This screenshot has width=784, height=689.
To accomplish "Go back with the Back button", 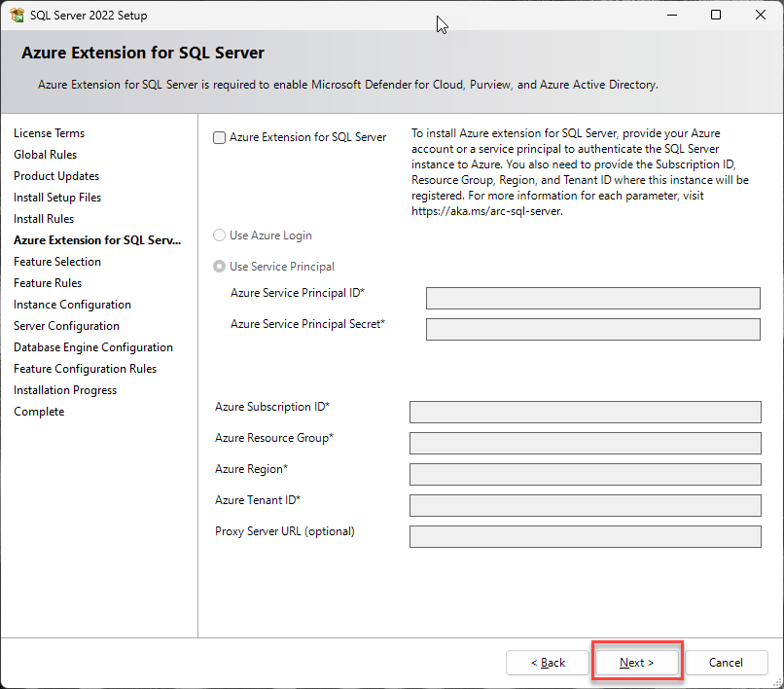I will click(548, 663).
